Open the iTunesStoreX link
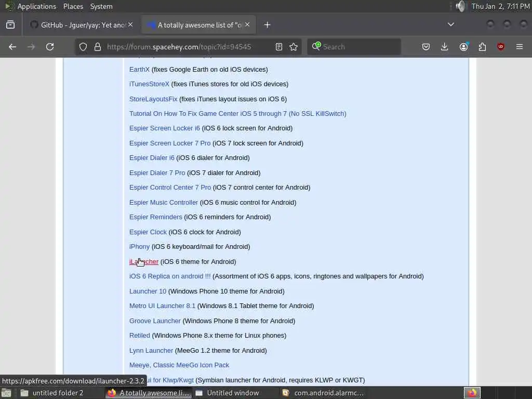The image size is (532, 399). 149,84
